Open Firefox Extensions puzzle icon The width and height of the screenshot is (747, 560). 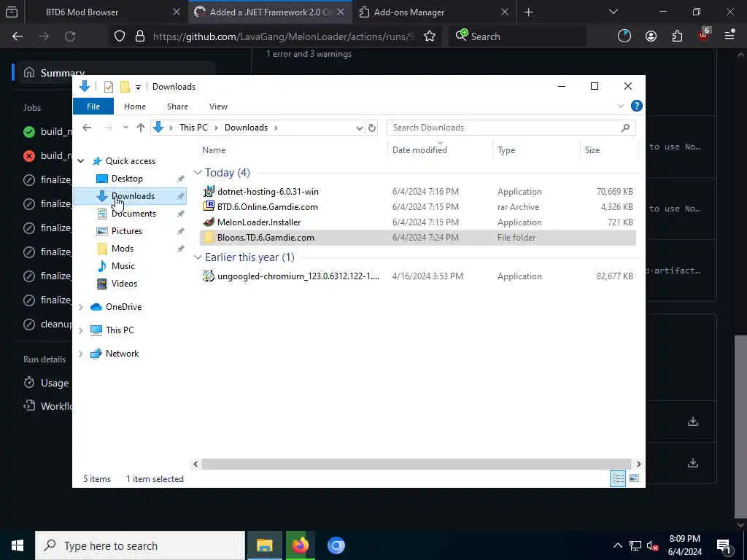677,36
